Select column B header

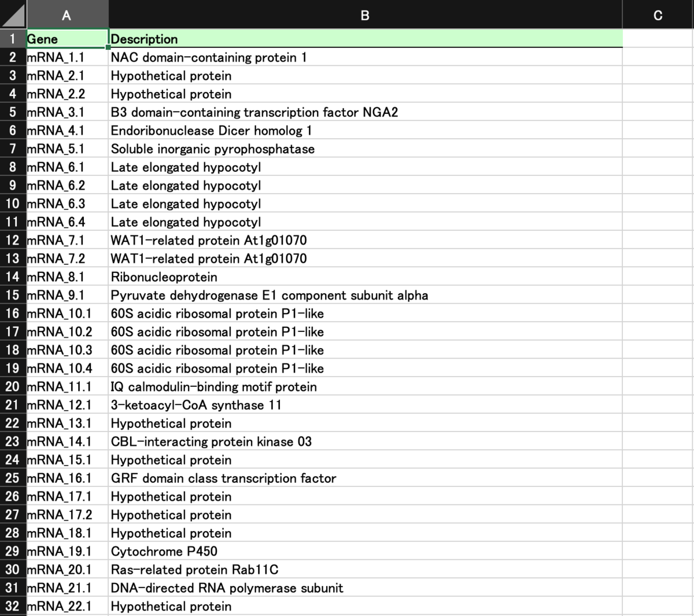pos(365,14)
